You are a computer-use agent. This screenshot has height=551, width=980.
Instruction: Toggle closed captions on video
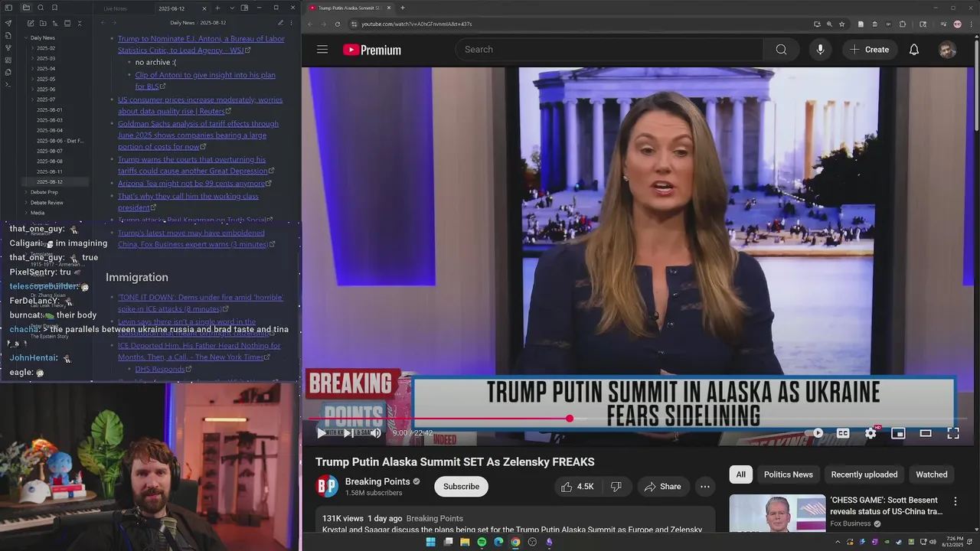click(843, 433)
